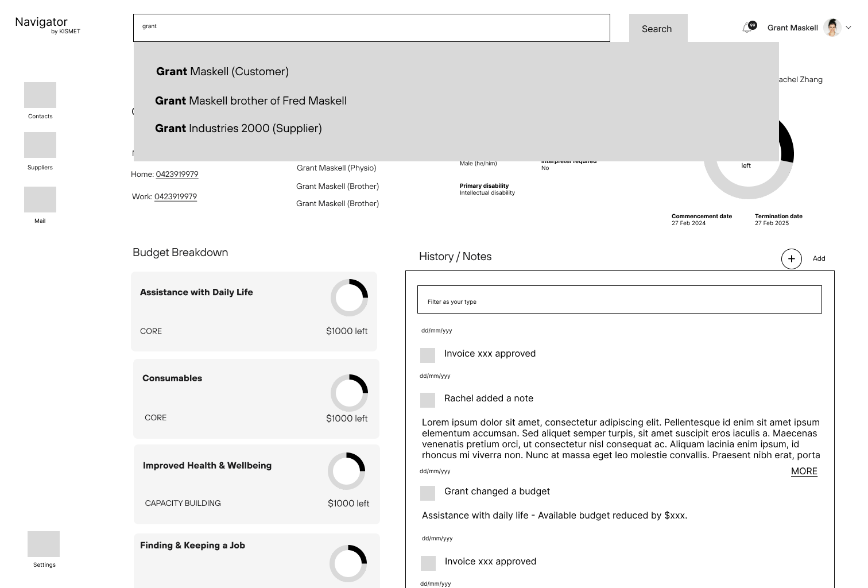Open Mail from the sidebar

point(40,200)
